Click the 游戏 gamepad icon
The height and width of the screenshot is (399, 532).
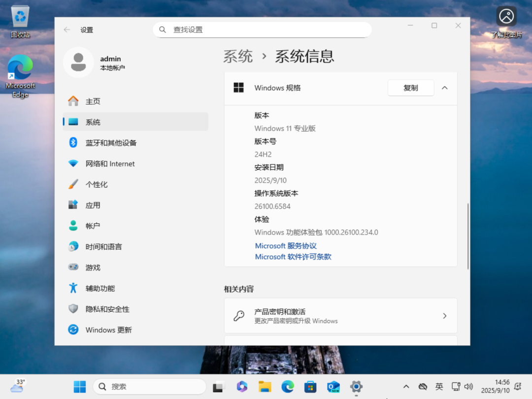pos(73,267)
